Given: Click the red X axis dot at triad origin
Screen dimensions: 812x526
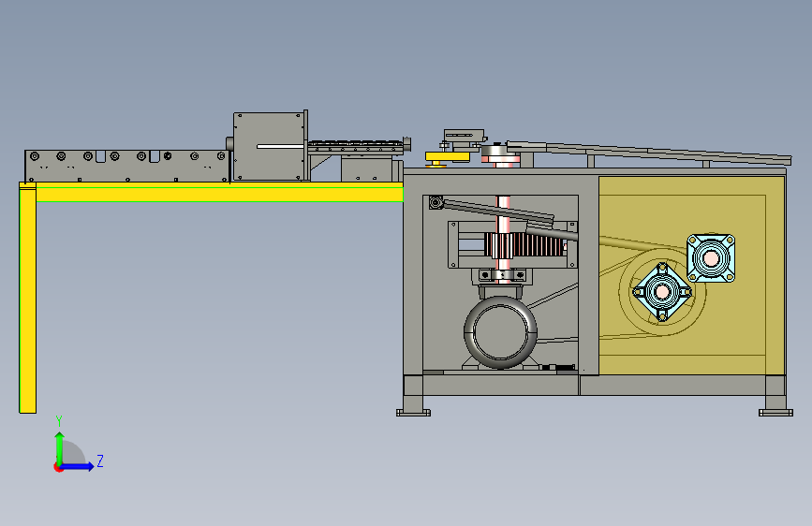Looking at the screenshot, I should click(58, 467).
